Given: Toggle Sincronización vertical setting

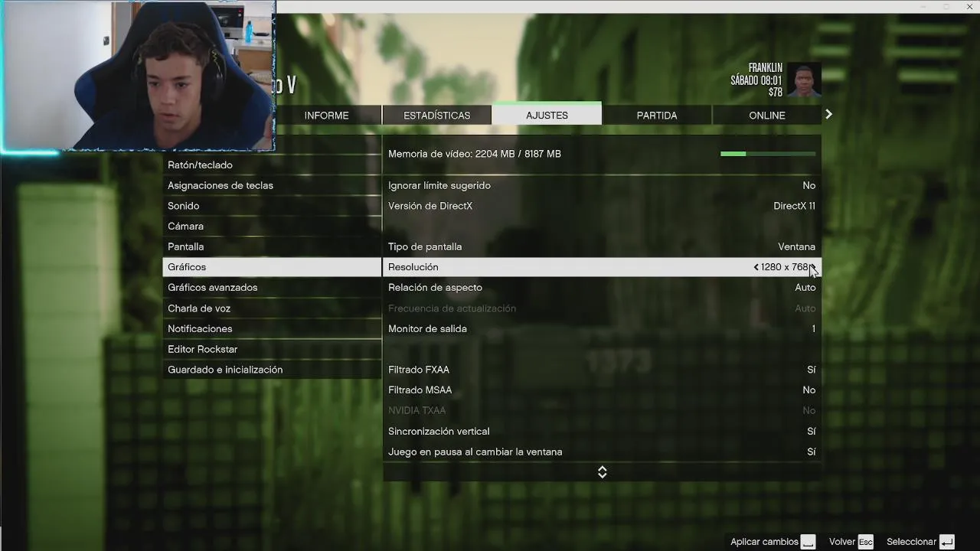Looking at the screenshot, I should pyautogui.click(x=602, y=431).
